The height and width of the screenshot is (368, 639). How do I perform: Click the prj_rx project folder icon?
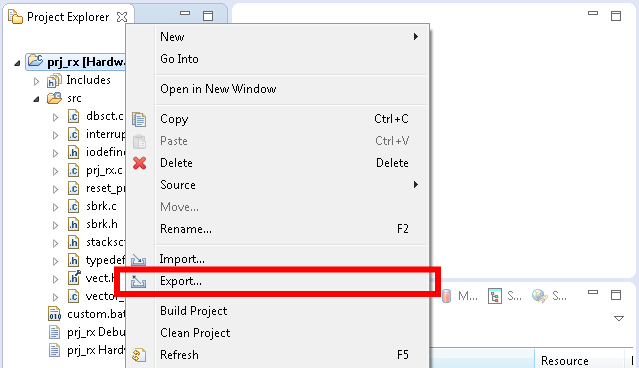click(35, 61)
